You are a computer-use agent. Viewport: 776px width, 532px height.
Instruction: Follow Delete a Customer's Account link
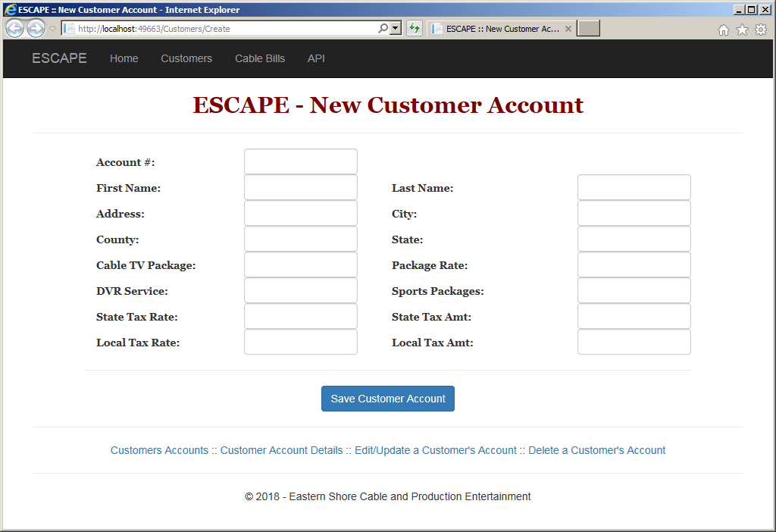tap(597, 450)
